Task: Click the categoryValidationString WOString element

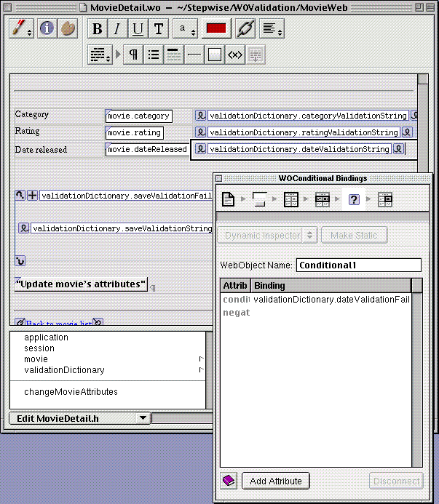Action: [308, 116]
